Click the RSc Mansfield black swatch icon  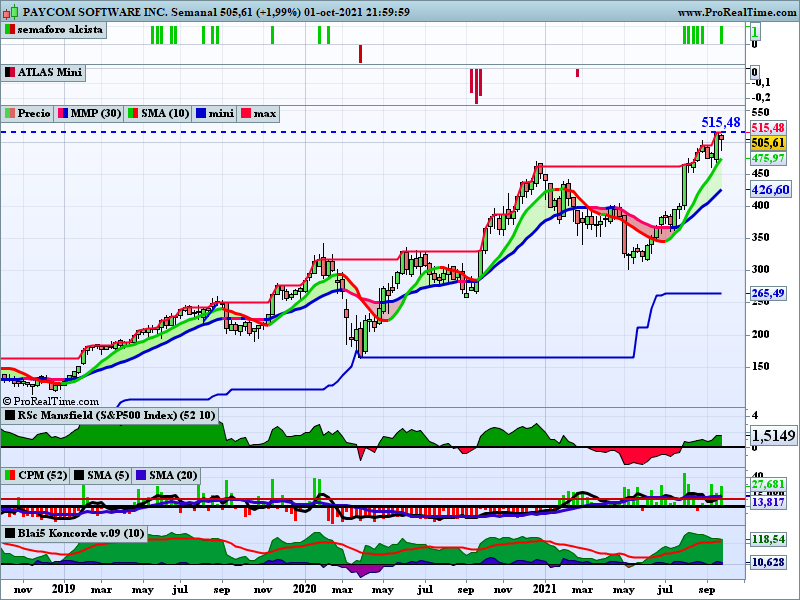point(10,415)
